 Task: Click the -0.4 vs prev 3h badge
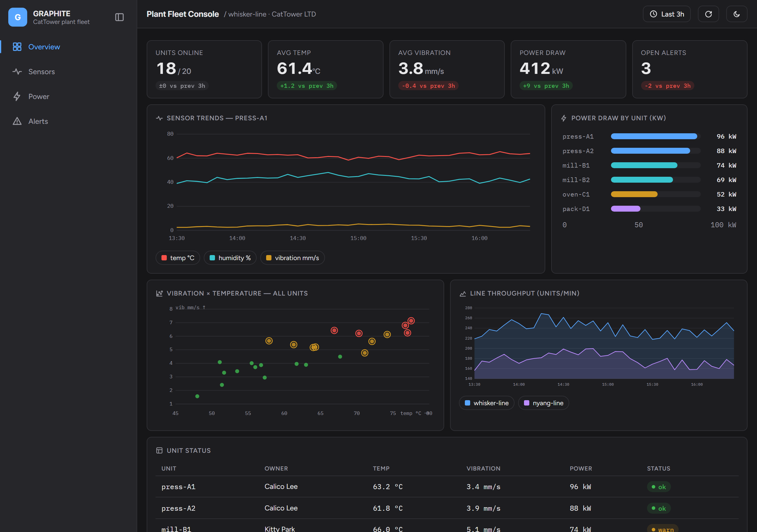coord(428,86)
